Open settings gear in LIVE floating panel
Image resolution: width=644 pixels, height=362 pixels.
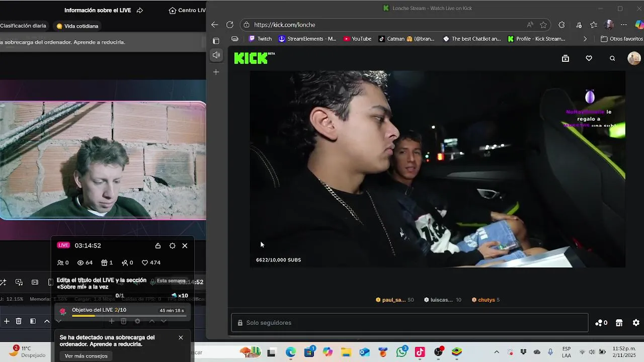(x=172, y=246)
